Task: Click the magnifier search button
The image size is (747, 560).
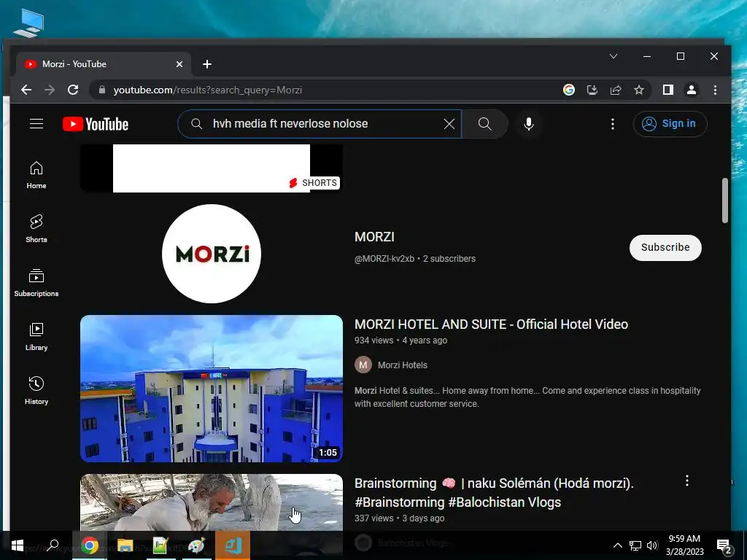Action: (x=485, y=124)
